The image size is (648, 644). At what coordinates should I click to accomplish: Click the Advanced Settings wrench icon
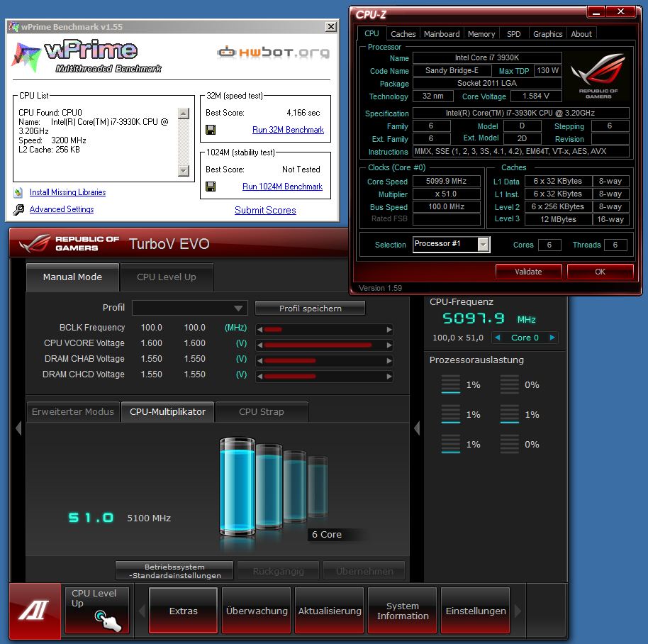click(x=18, y=209)
